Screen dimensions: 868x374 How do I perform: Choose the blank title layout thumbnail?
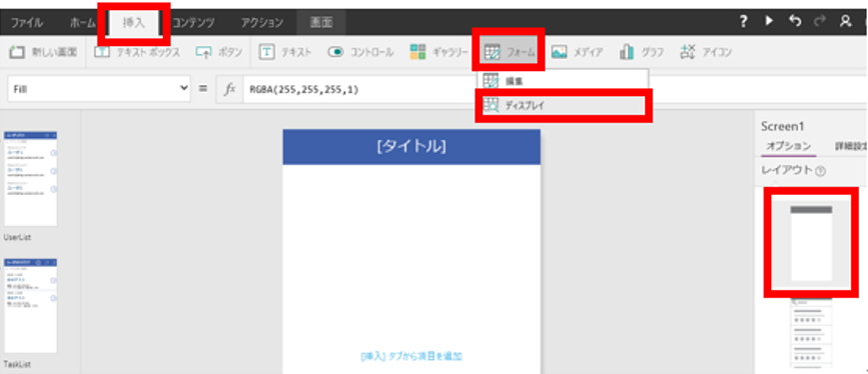(811, 243)
